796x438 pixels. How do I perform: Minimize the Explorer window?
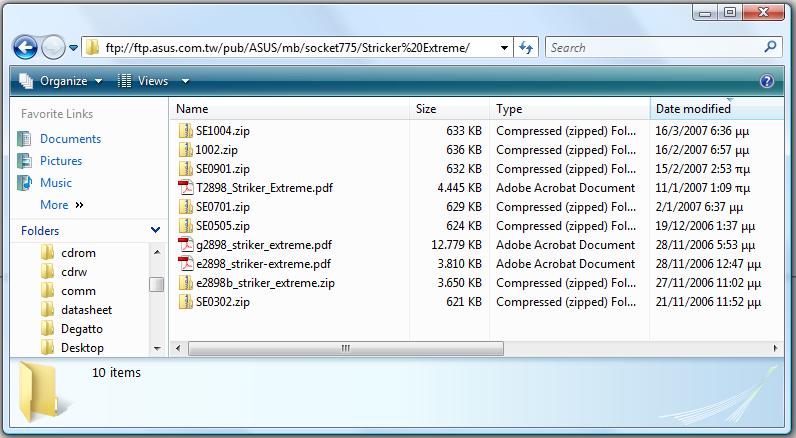pos(705,12)
